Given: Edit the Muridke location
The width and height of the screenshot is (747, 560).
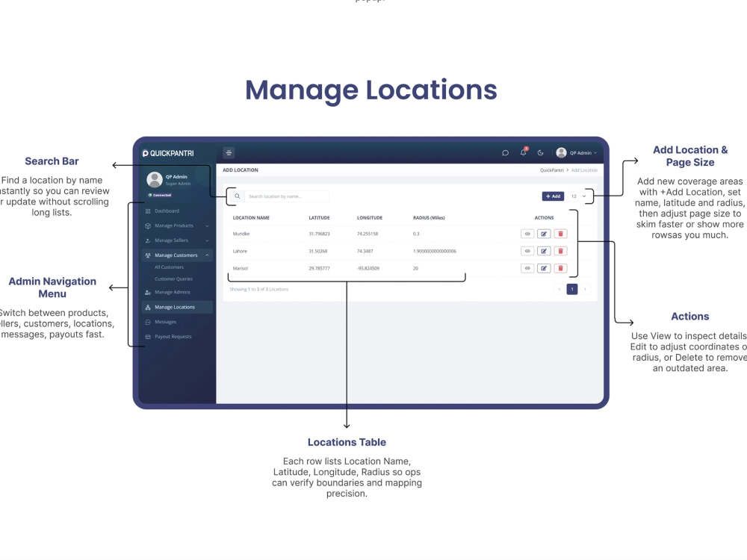Looking at the screenshot, I should coord(544,234).
